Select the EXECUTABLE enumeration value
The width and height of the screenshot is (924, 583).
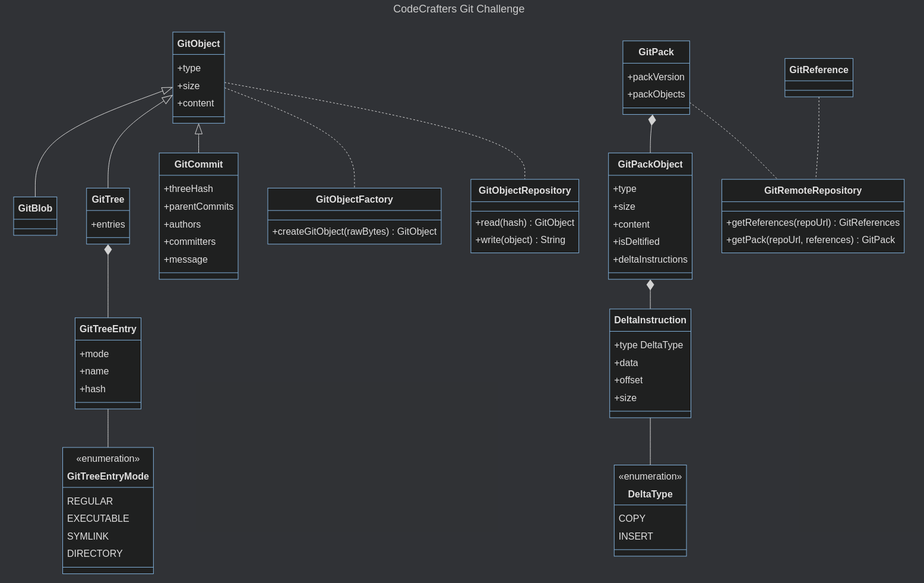click(98, 519)
